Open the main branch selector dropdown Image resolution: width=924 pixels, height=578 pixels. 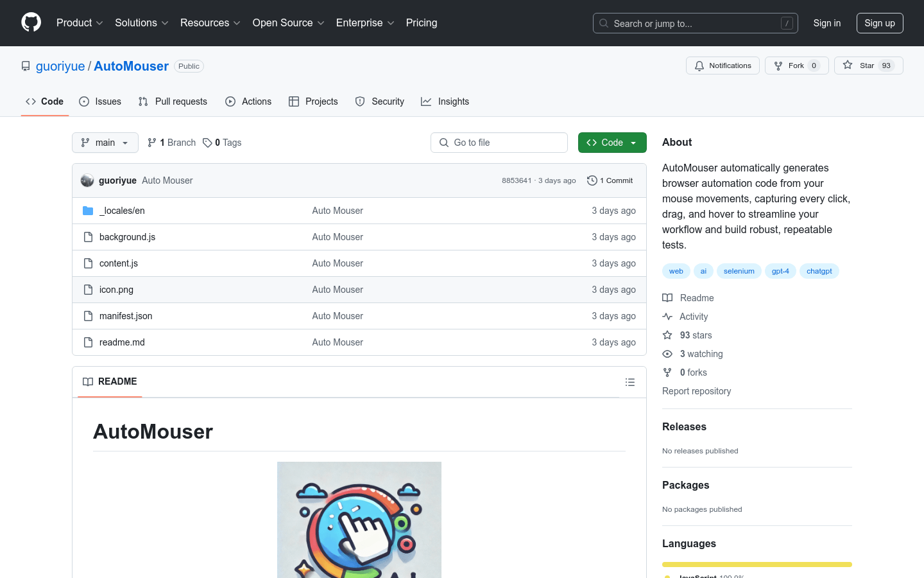pyautogui.click(x=105, y=143)
